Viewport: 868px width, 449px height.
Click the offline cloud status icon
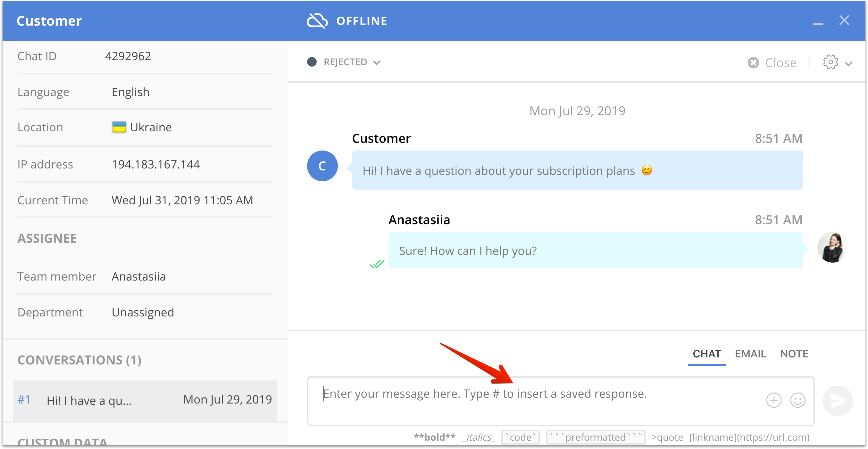click(317, 21)
